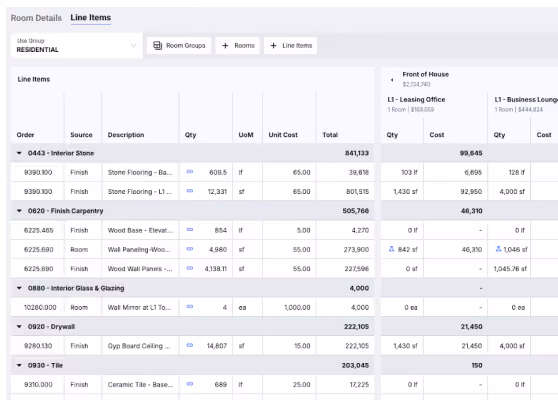Image resolution: width=558 pixels, height=400 pixels.
Task: Click Business Lounge quantity 128 lf
Action: (517, 172)
